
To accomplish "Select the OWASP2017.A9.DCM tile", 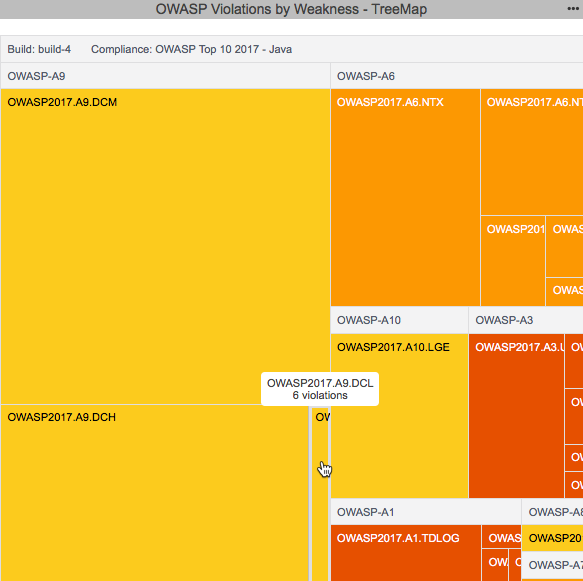I will [x=165, y=246].
